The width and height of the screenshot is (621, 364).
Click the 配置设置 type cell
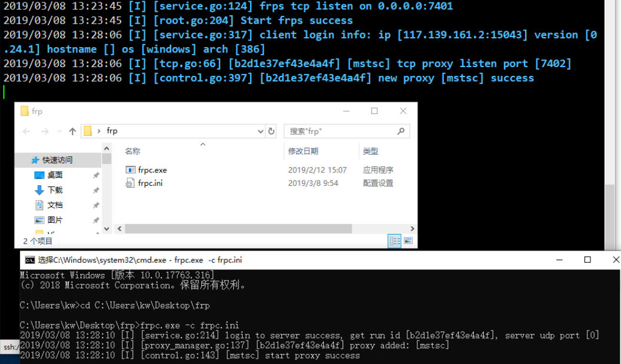[378, 183]
